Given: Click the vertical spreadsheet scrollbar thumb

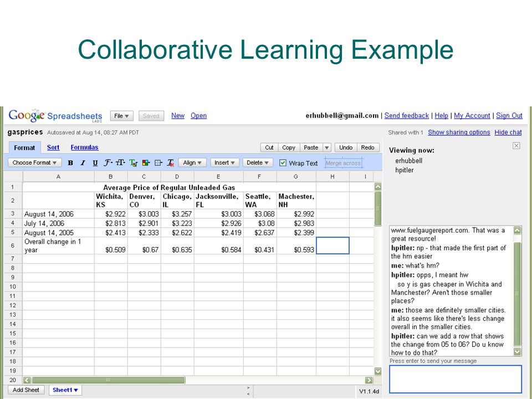Looking at the screenshot, I should coord(377,208).
